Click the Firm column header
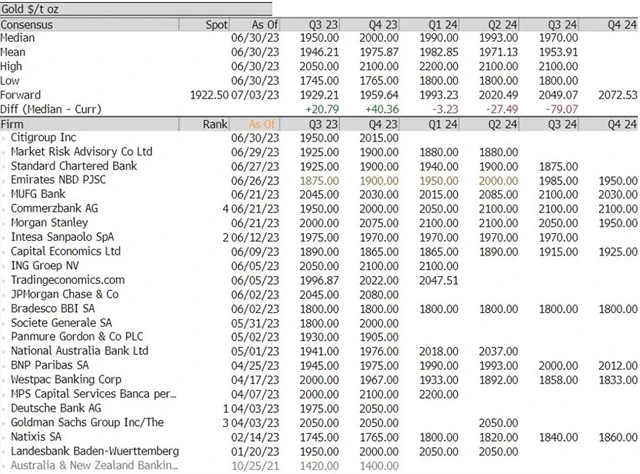The height and width of the screenshot is (474, 640). point(18,123)
